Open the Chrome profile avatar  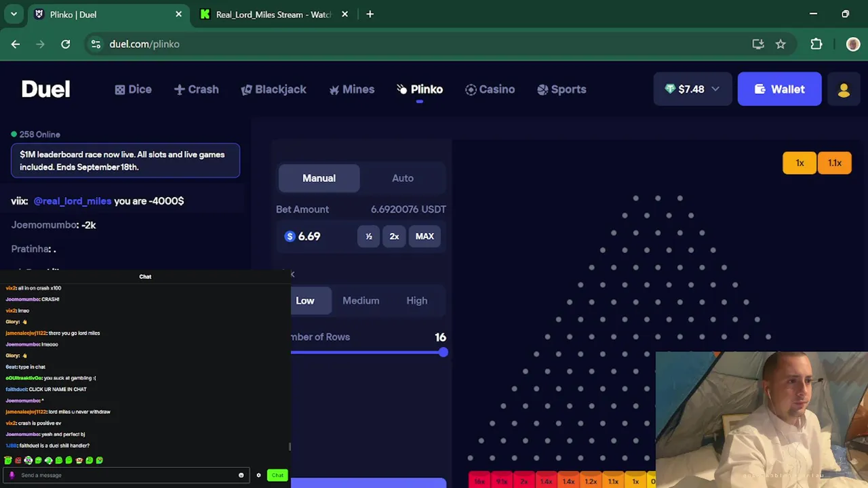coord(853,44)
